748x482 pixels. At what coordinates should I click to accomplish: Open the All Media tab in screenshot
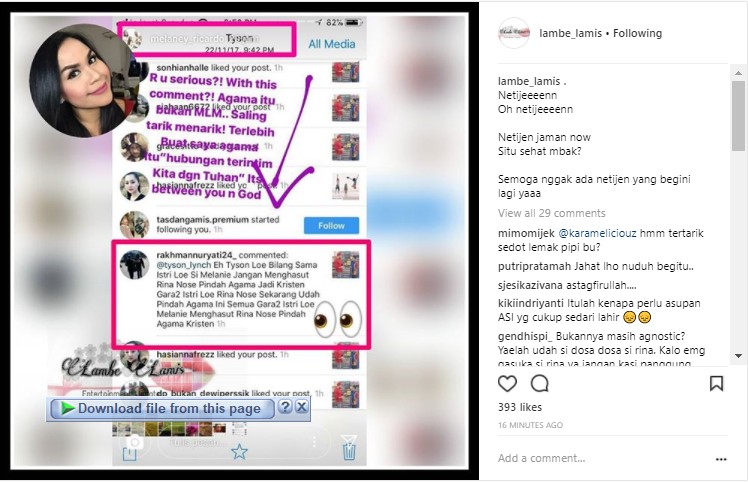pyautogui.click(x=332, y=44)
